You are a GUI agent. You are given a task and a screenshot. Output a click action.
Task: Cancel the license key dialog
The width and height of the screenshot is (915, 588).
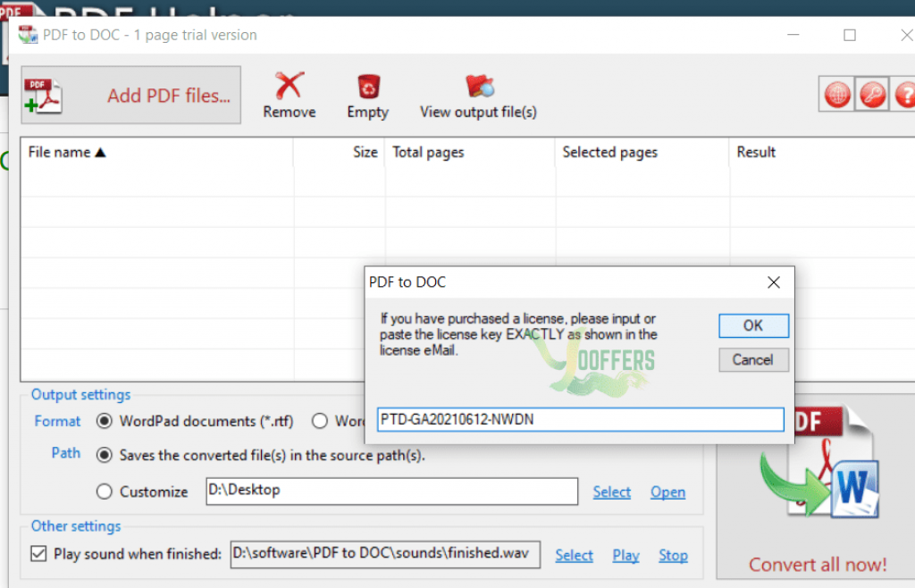point(753,360)
